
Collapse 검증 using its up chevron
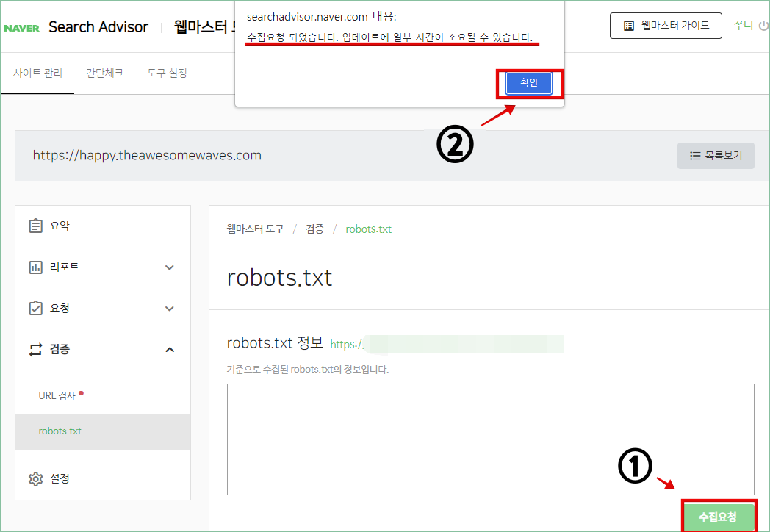coord(170,349)
